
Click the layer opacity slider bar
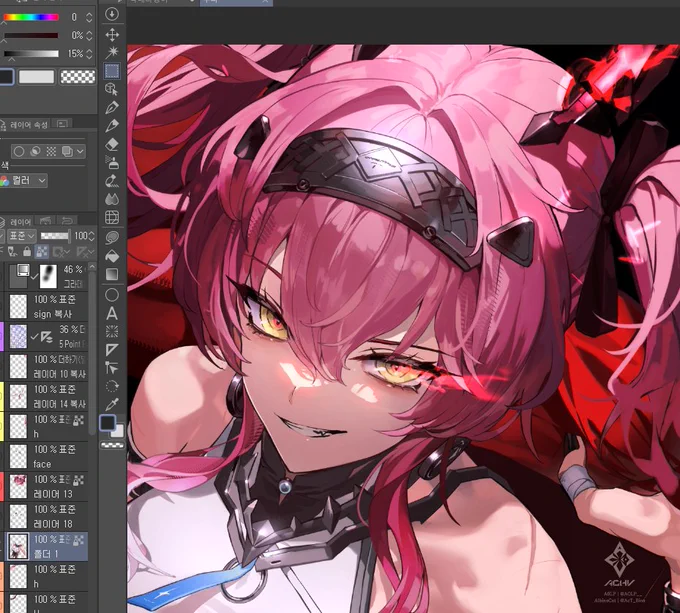(x=55, y=236)
